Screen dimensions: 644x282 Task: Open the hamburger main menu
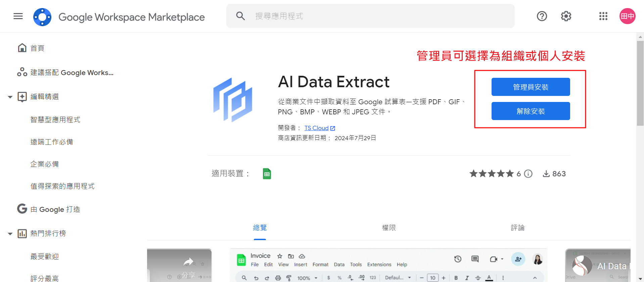click(18, 16)
